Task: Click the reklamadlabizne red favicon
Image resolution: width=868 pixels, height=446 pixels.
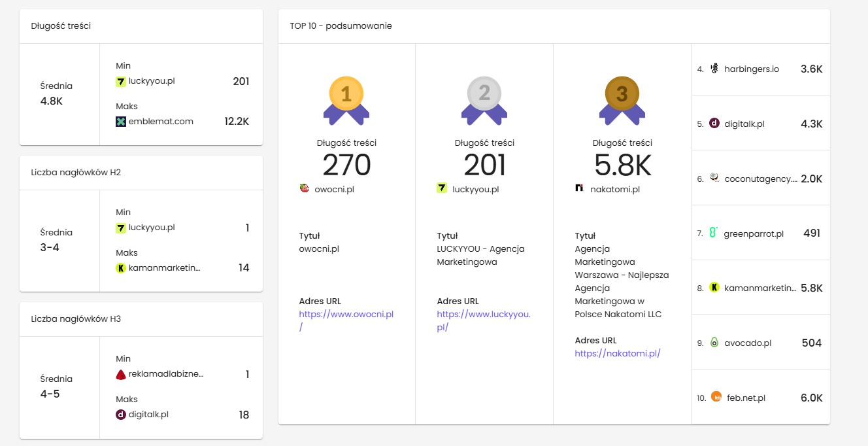Action: (121, 375)
